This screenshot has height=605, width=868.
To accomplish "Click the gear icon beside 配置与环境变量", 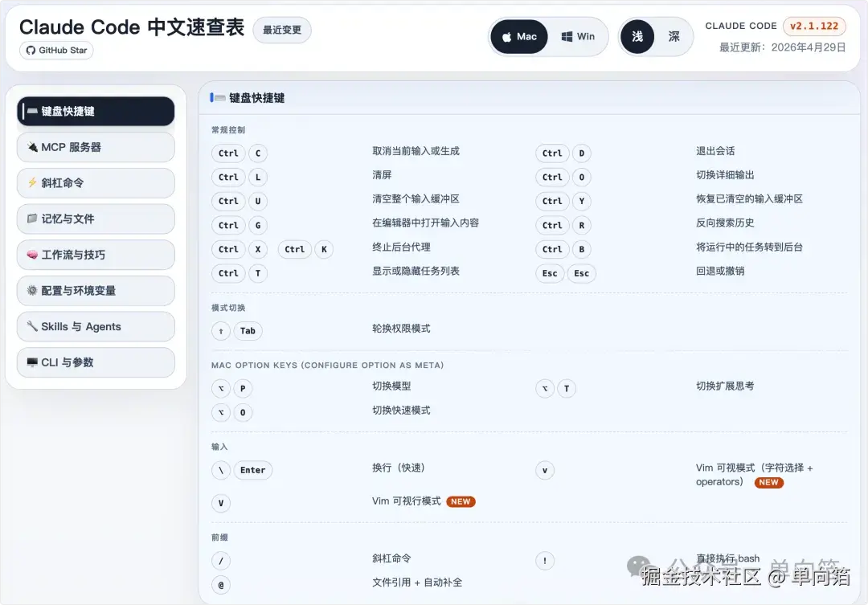I will click(33, 291).
